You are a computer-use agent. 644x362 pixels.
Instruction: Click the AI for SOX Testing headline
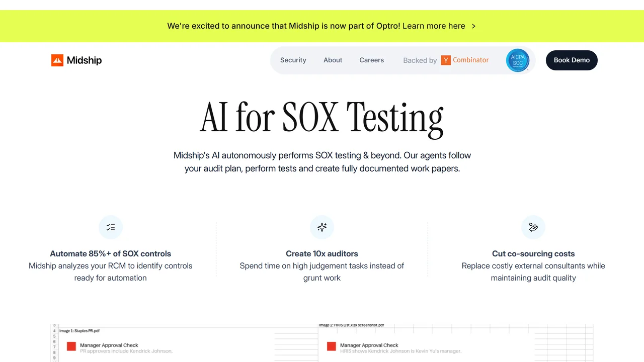[322, 118]
